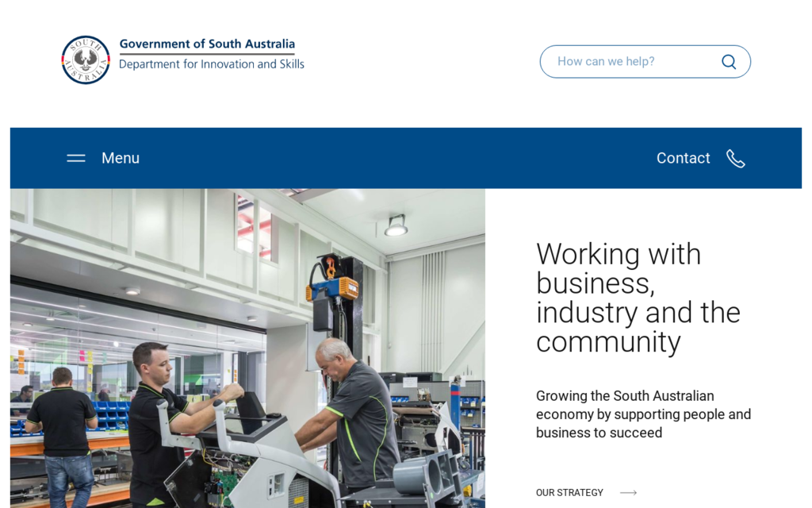Select Contact in the navigation bar
The width and height of the screenshot is (812, 508).
[683, 158]
